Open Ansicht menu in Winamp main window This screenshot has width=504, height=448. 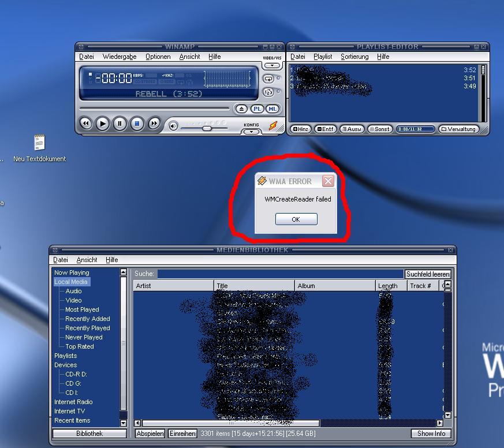189,57
